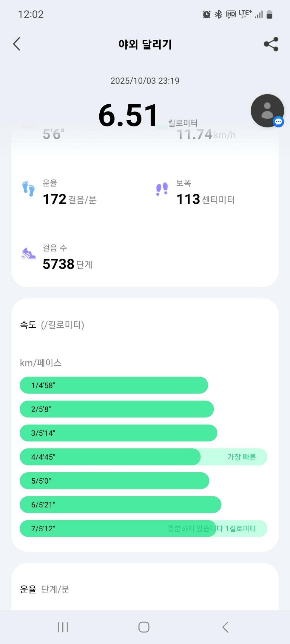
Task: Select kilometer 1 pace bar 4'58"
Action: (x=114, y=385)
